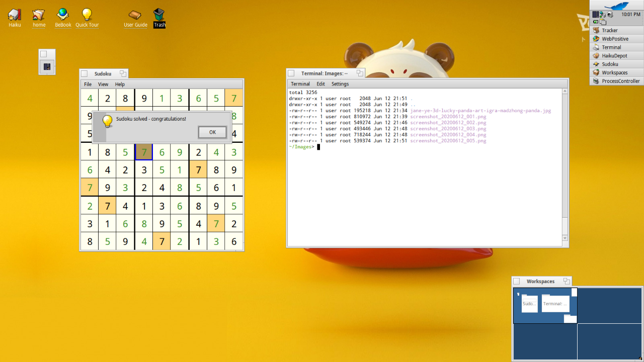
Task: Expand the WebPositive entry in Deskbar
Action: coord(615,39)
